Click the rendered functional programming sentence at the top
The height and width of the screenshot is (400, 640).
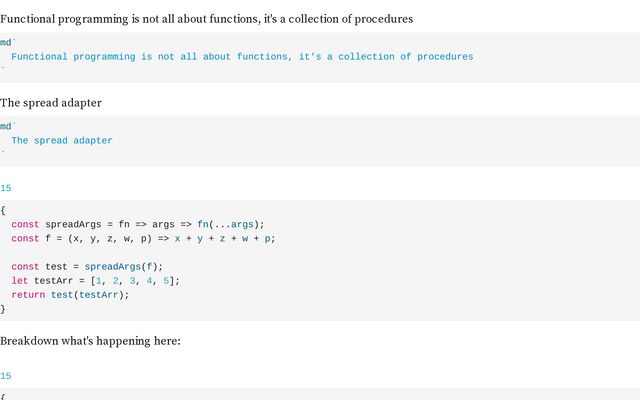[206, 19]
